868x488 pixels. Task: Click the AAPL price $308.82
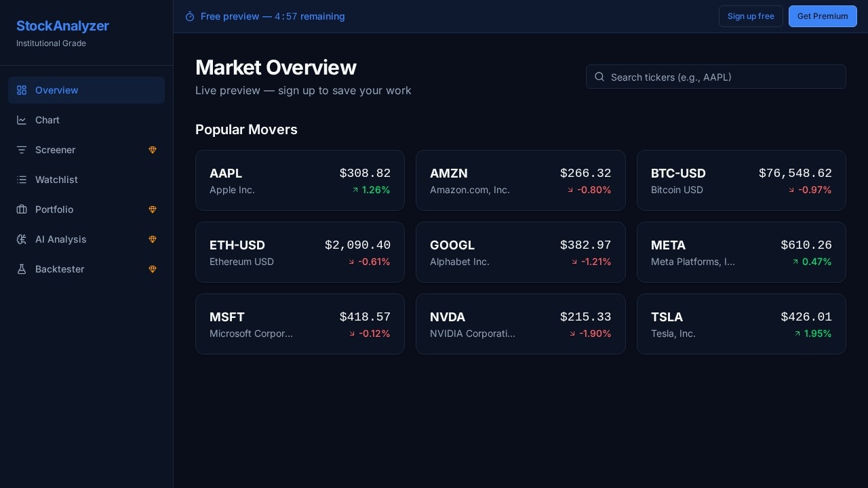[365, 174]
